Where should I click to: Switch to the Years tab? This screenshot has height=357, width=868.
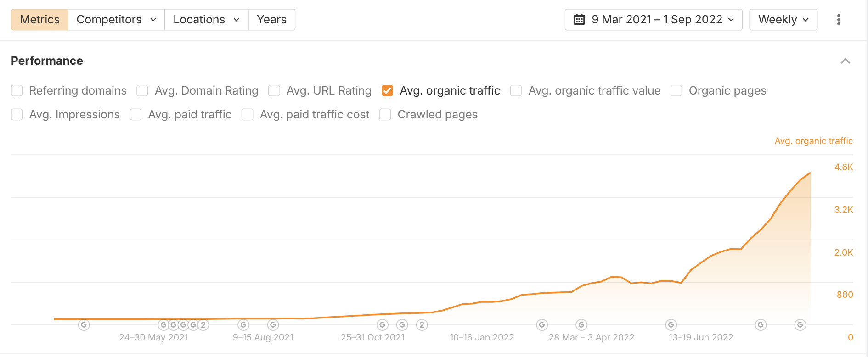(271, 20)
